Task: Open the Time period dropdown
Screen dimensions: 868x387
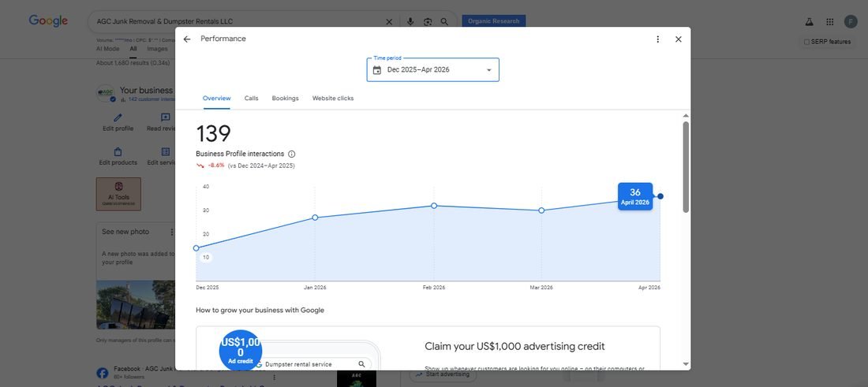Action: pyautogui.click(x=433, y=69)
